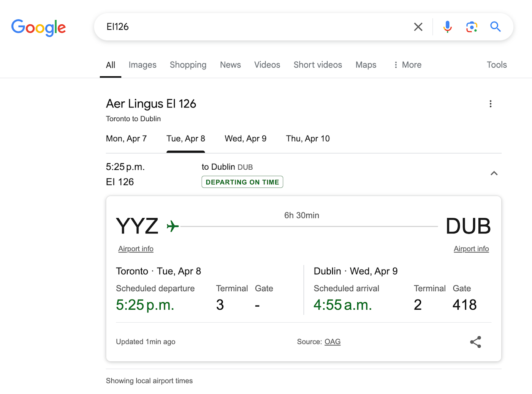This screenshot has height=394, width=532.
Task: Open flight card three-dot options
Action: click(x=490, y=104)
